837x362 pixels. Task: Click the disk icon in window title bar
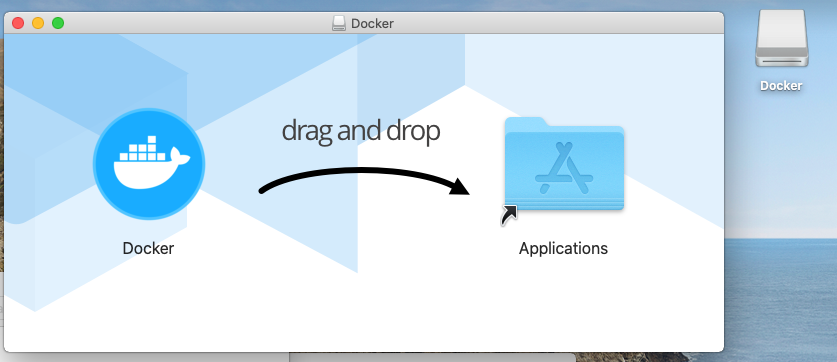point(339,23)
